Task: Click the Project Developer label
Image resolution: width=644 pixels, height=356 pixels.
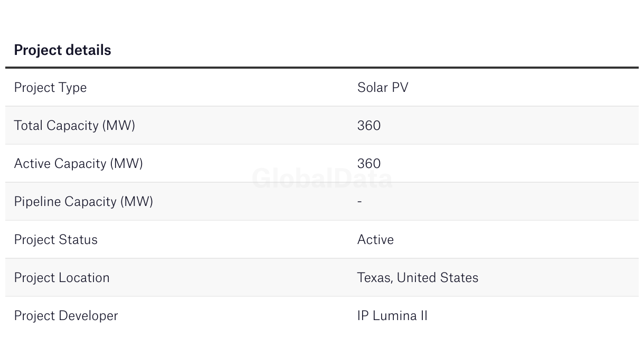Action: (x=66, y=315)
